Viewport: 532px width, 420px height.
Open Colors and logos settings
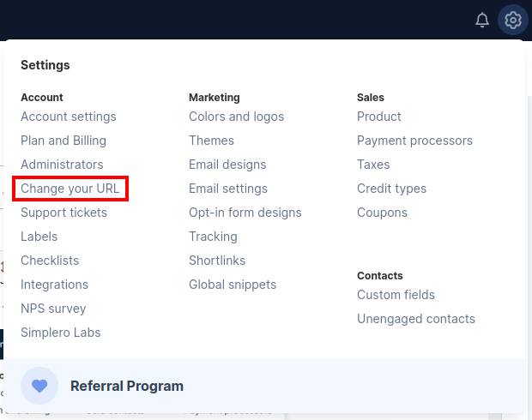click(x=237, y=117)
